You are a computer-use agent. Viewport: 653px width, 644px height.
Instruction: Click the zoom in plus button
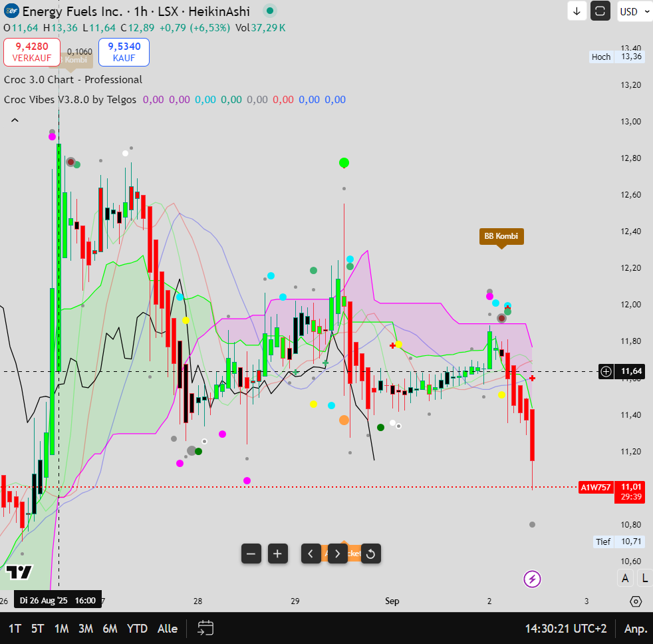pos(277,554)
